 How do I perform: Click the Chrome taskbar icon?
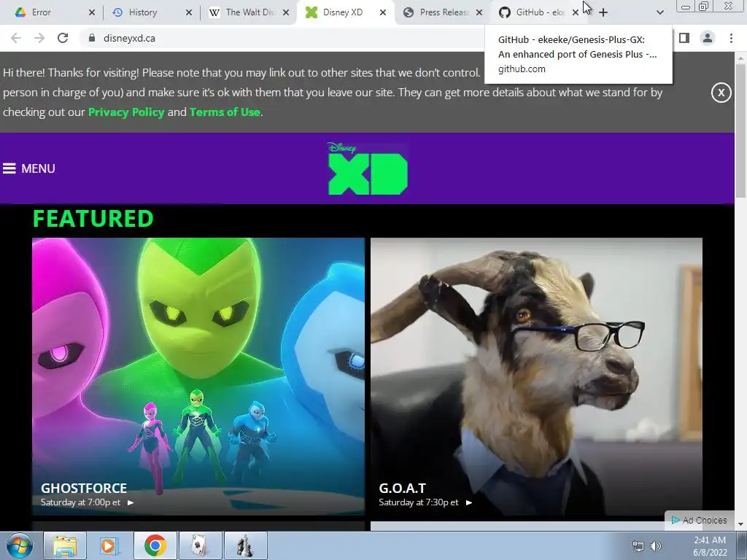point(155,545)
